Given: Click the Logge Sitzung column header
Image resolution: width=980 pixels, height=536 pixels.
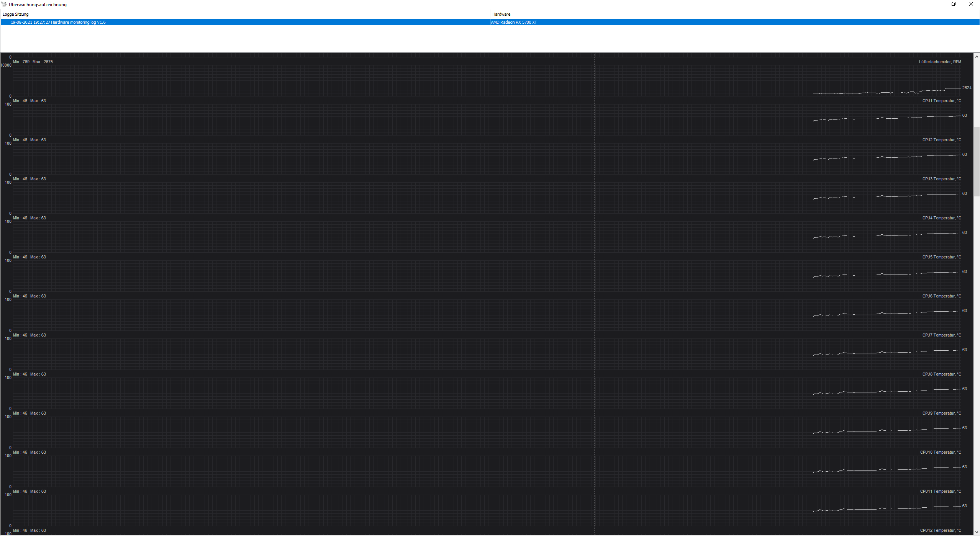Looking at the screenshot, I should click(16, 14).
